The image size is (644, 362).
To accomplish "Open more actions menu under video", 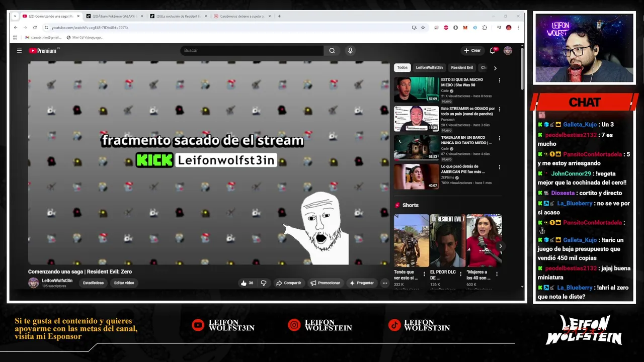I will 385,283.
